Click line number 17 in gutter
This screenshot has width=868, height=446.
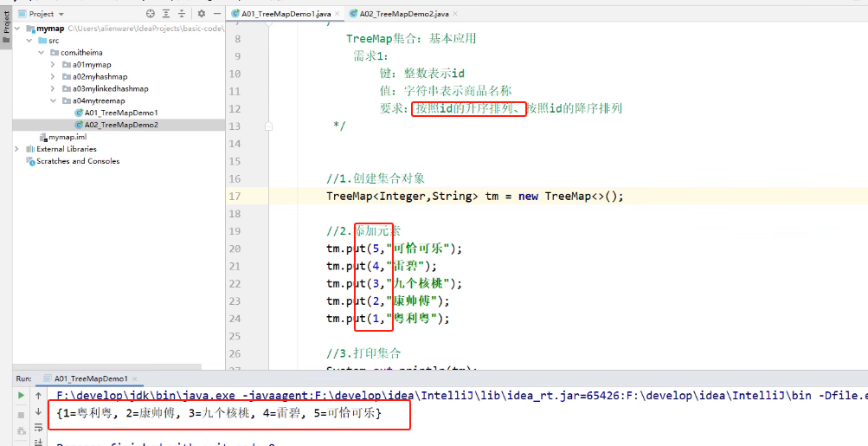click(235, 196)
